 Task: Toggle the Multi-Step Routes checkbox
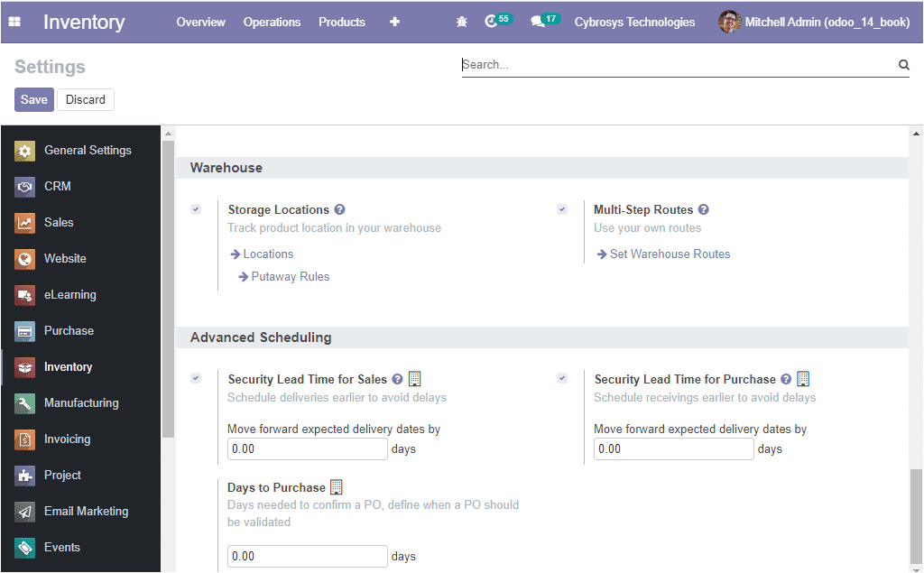(562, 209)
